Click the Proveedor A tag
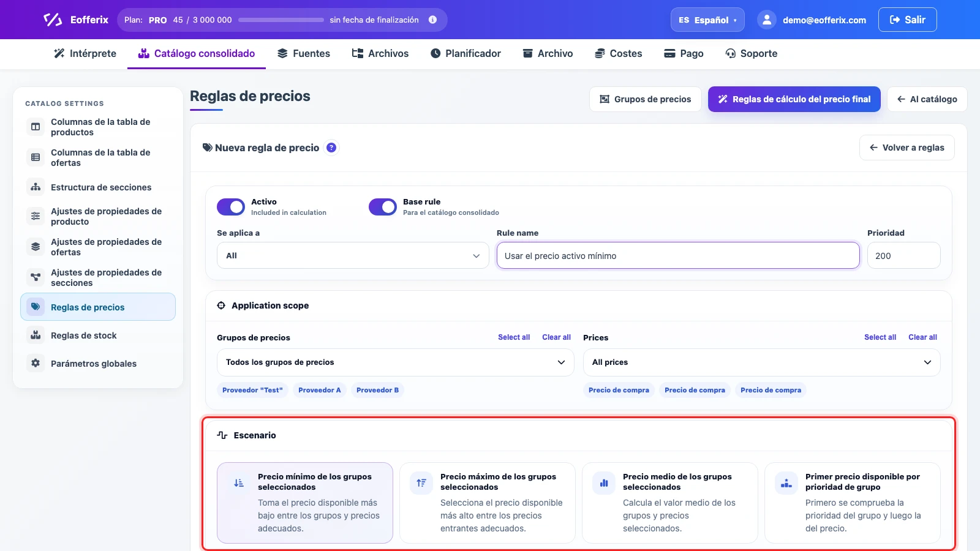Screen dimensions: 980x551 point(320,390)
